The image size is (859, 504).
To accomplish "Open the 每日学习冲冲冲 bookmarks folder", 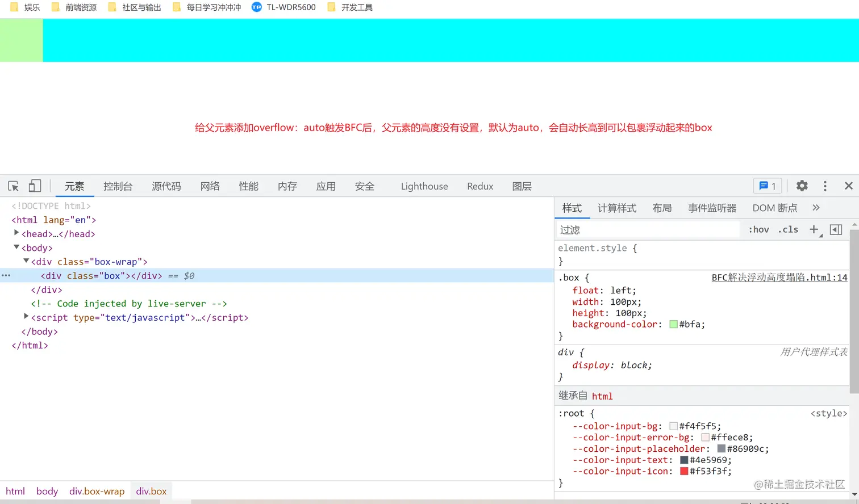I will (x=207, y=7).
